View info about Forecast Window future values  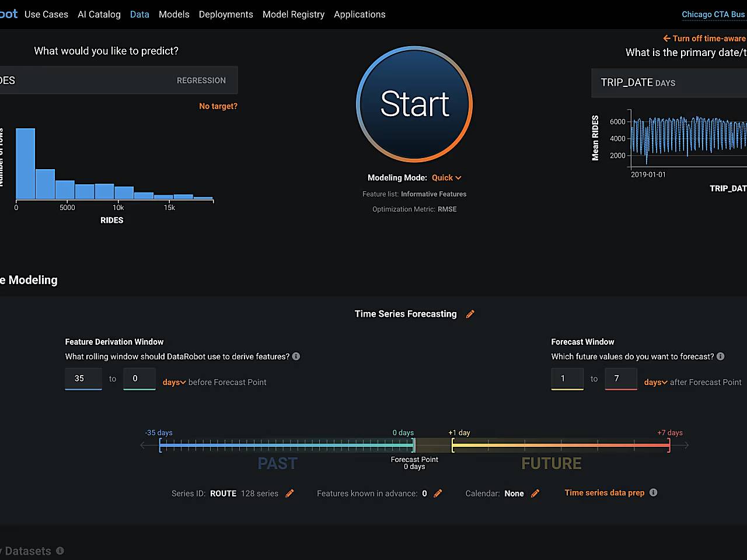[721, 356]
